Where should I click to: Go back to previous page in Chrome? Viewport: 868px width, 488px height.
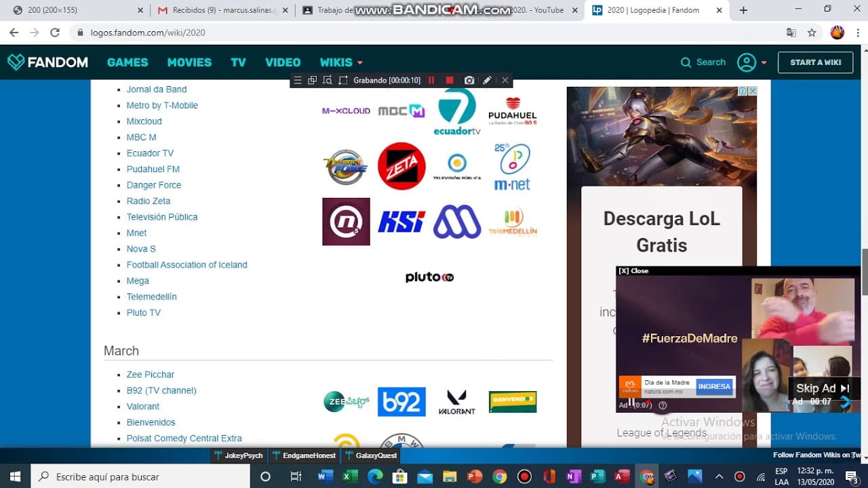[x=14, y=33]
